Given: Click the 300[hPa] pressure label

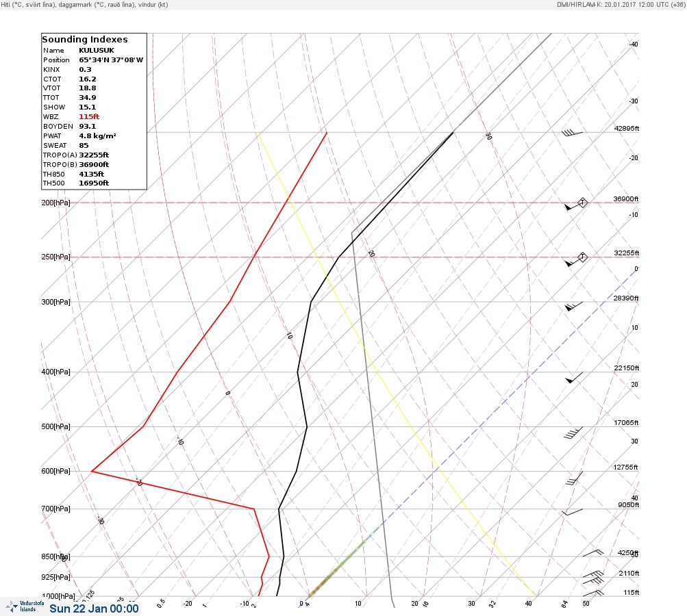Looking at the screenshot, I should coord(55,302).
